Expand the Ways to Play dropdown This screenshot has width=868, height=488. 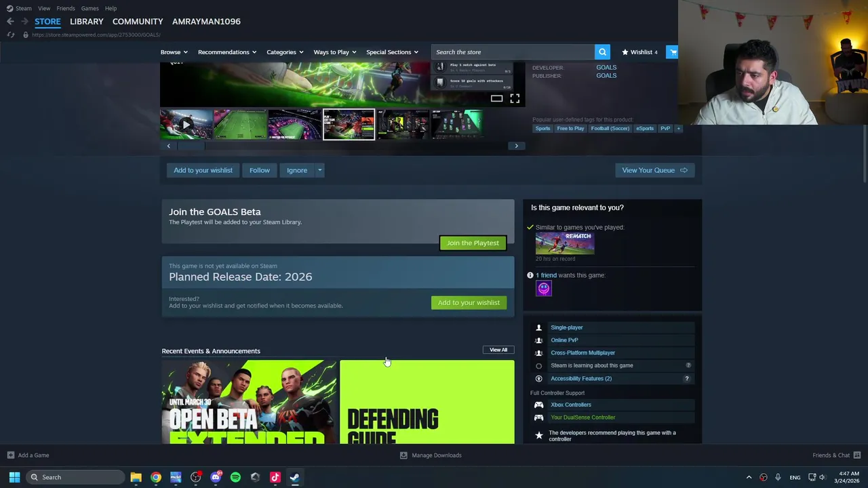click(x=334, y=52)
